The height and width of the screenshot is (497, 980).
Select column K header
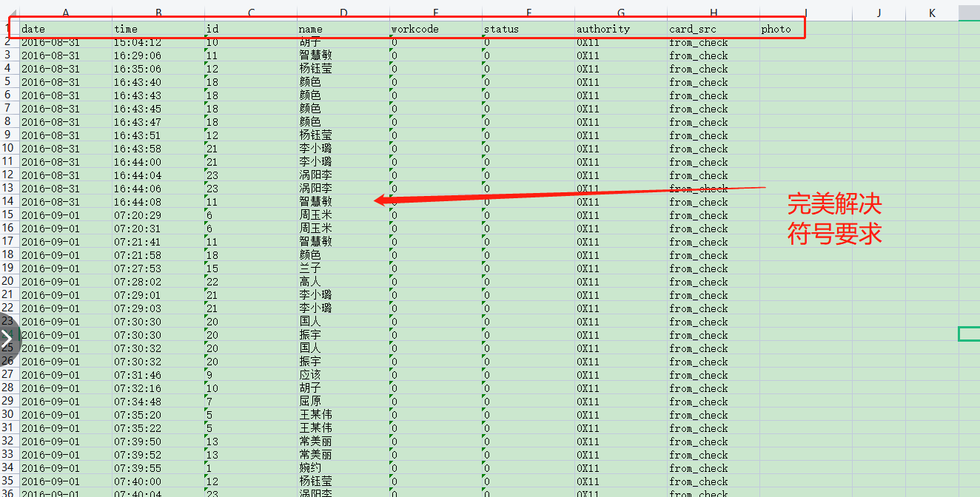click(x=932, y=13)
